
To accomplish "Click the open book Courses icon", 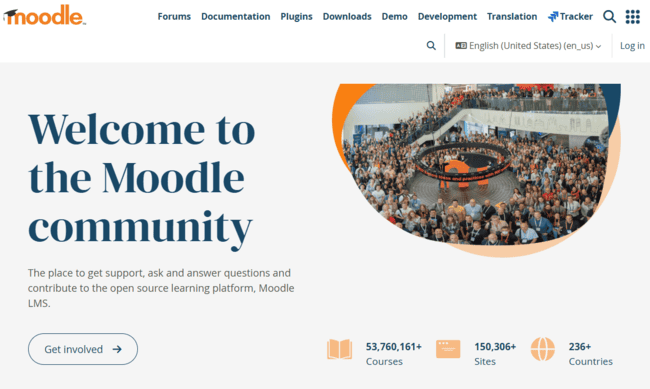I will [340, 349].
